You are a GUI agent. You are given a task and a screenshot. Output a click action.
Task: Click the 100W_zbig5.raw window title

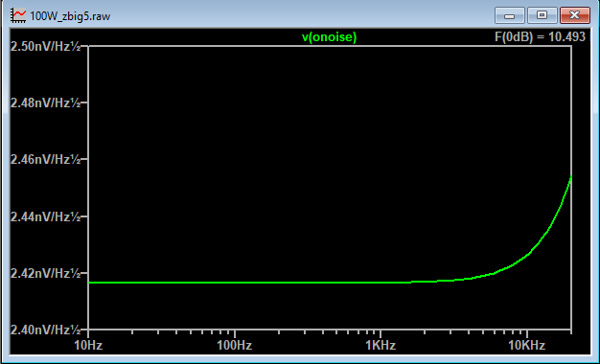(x=70, y=16)
